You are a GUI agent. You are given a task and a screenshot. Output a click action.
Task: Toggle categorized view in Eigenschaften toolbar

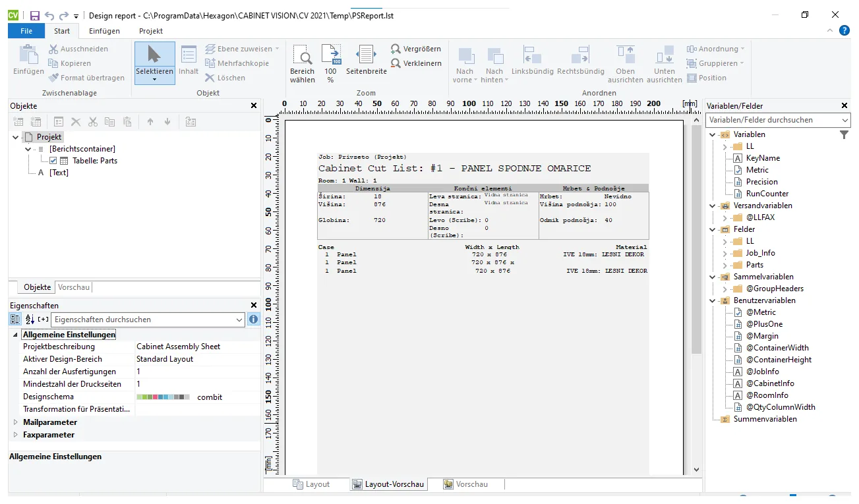pyautogui.click(x=15, y=320)
